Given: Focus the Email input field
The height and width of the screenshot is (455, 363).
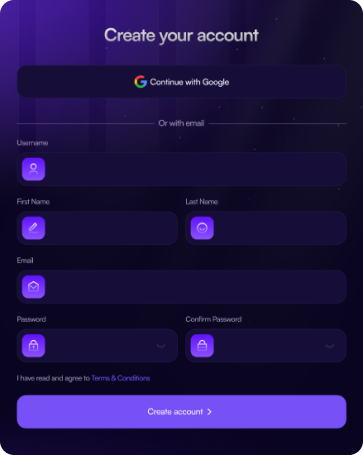Looking at the screenshot, I should 182,287.
